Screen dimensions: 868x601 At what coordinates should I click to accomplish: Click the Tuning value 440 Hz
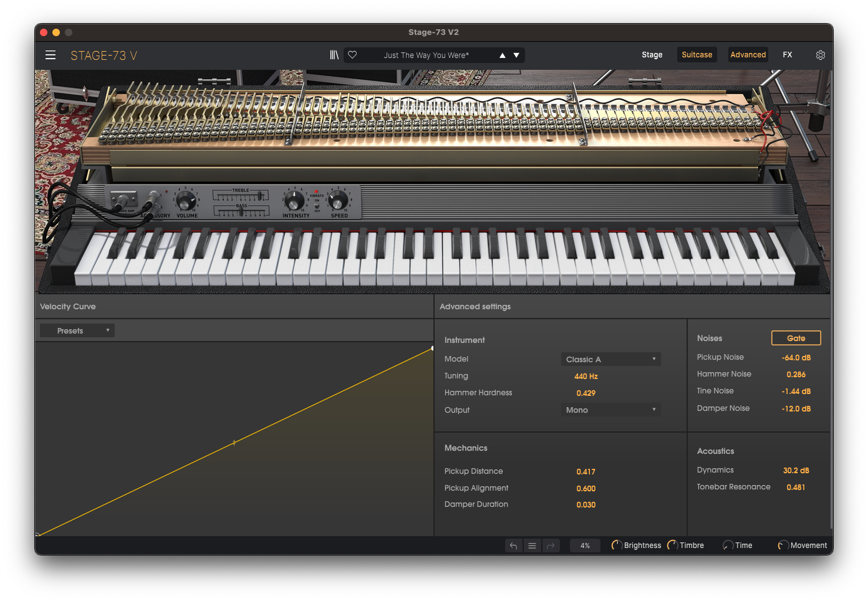click(x=586, y=377)
